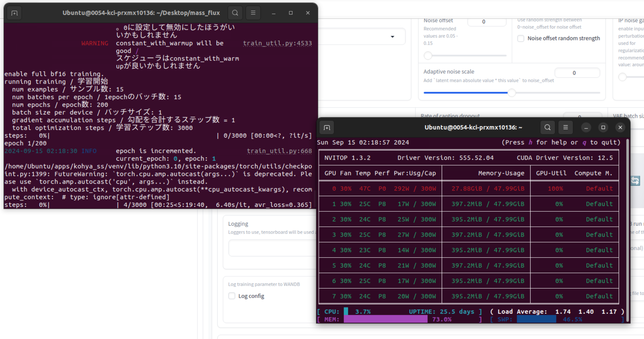Image resolution: width=644 pixels, height=339 pixels.
Task: Click the nvitop terminal scrollbar
Action: point(627,228)
